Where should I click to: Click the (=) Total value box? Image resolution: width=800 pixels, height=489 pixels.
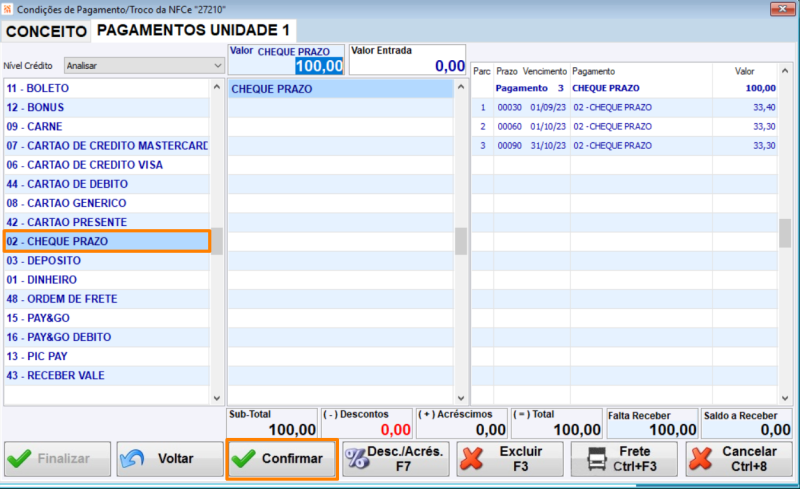tap(557, 423)
